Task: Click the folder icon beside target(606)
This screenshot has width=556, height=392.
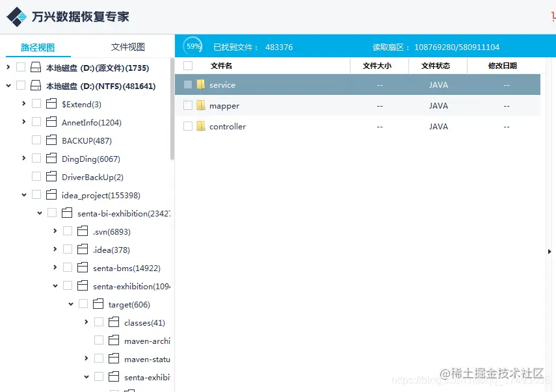Action: coord(98,304)
